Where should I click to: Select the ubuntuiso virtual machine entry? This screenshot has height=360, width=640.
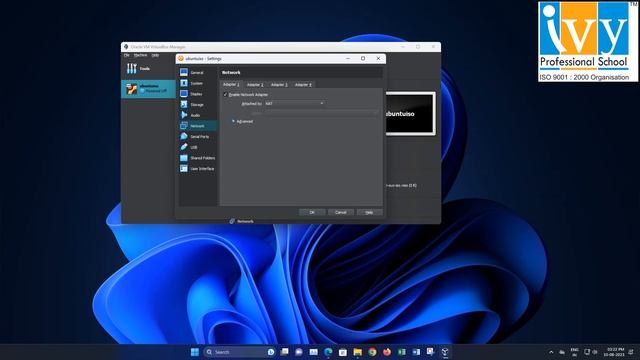149,89
